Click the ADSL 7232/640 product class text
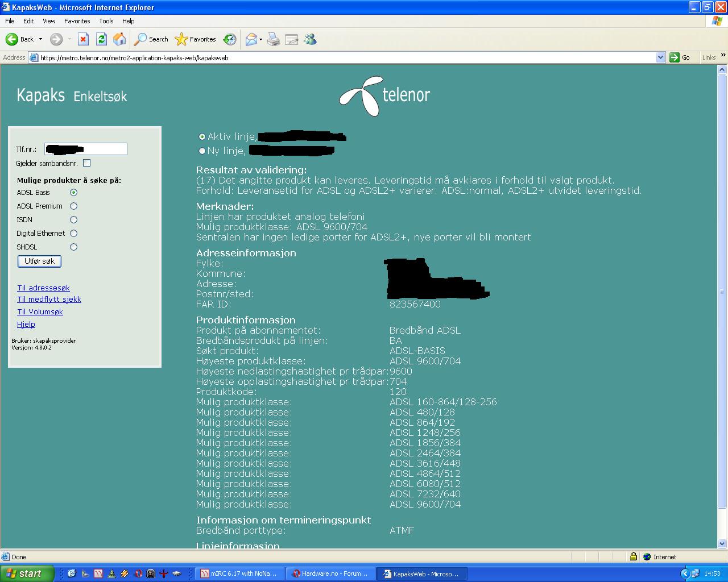The image size is (728, 582). (425, 494)
